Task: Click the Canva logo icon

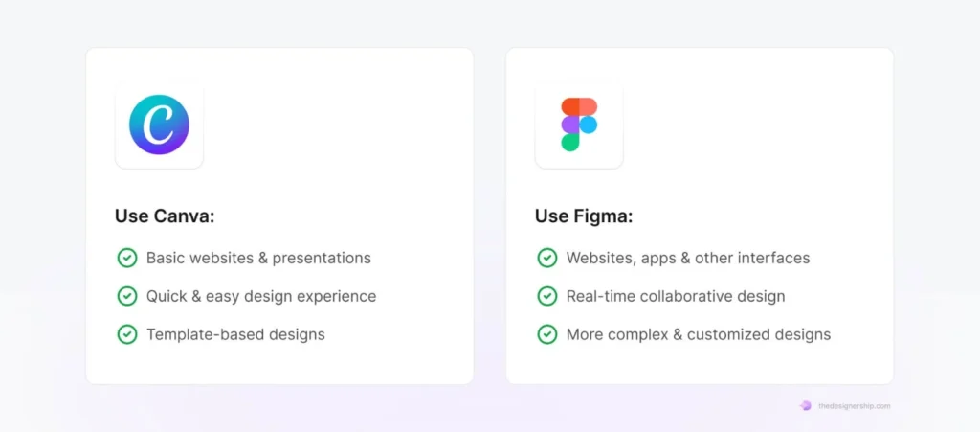Action: pos(159,125)
